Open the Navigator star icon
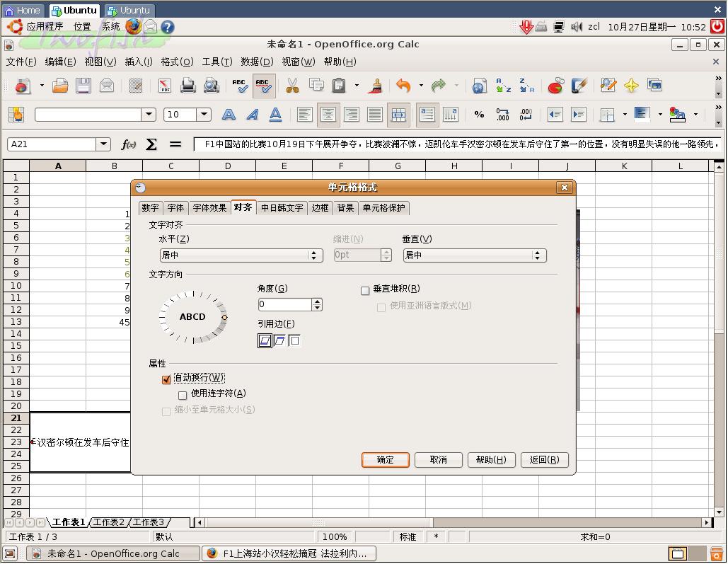Screen dimensions: 728x564 coord(631,86)
